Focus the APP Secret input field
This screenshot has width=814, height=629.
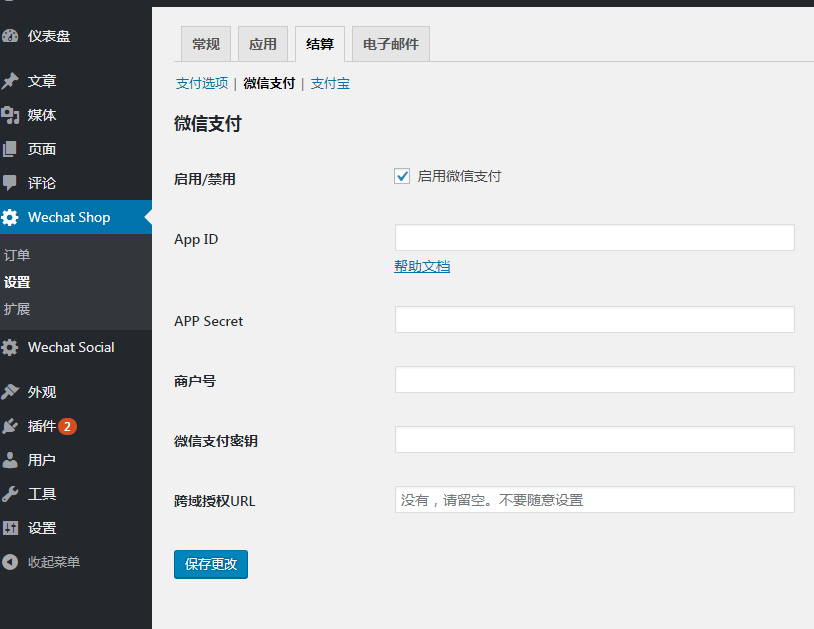click(594, 319)
